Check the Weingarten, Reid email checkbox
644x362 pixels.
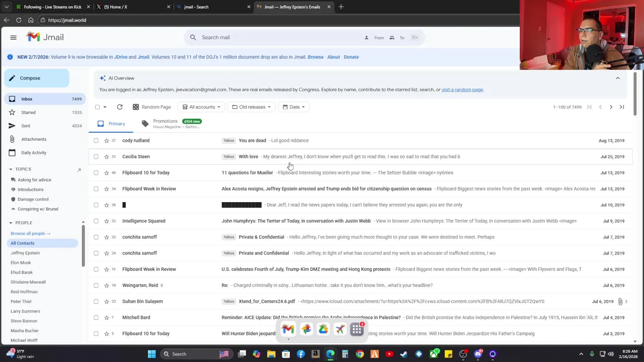pos(96,286)
